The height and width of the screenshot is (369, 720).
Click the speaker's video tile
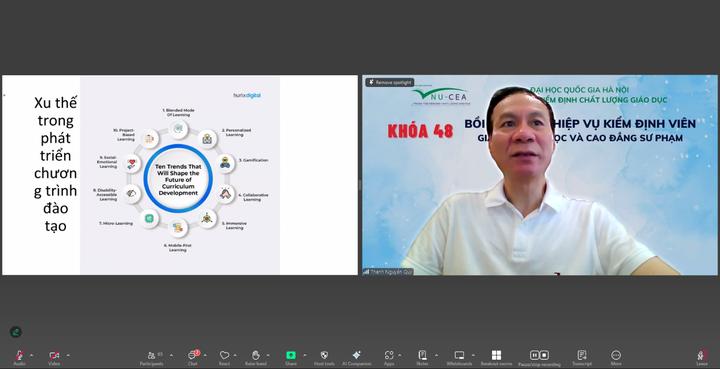(540, 175)
